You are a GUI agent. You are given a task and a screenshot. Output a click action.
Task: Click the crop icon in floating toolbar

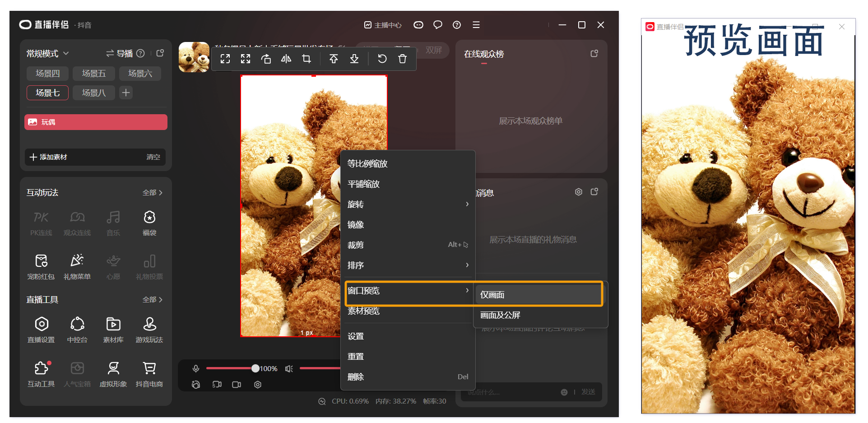306,59
